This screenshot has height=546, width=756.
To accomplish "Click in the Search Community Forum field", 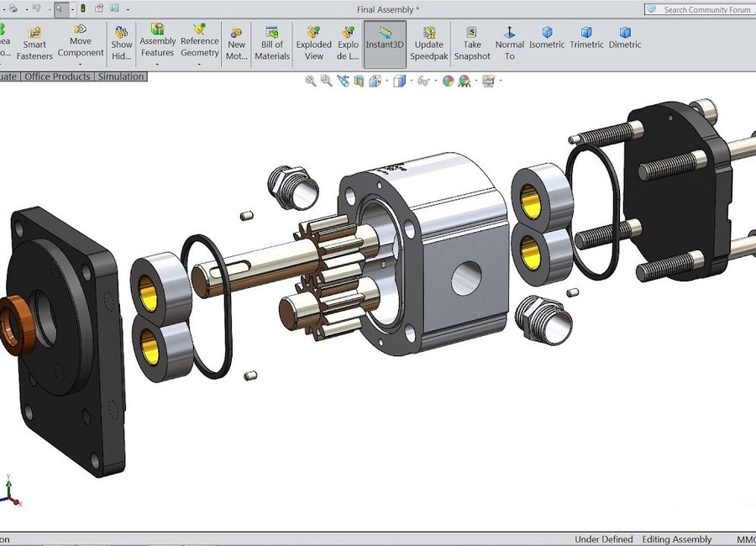I will point(700,9).
